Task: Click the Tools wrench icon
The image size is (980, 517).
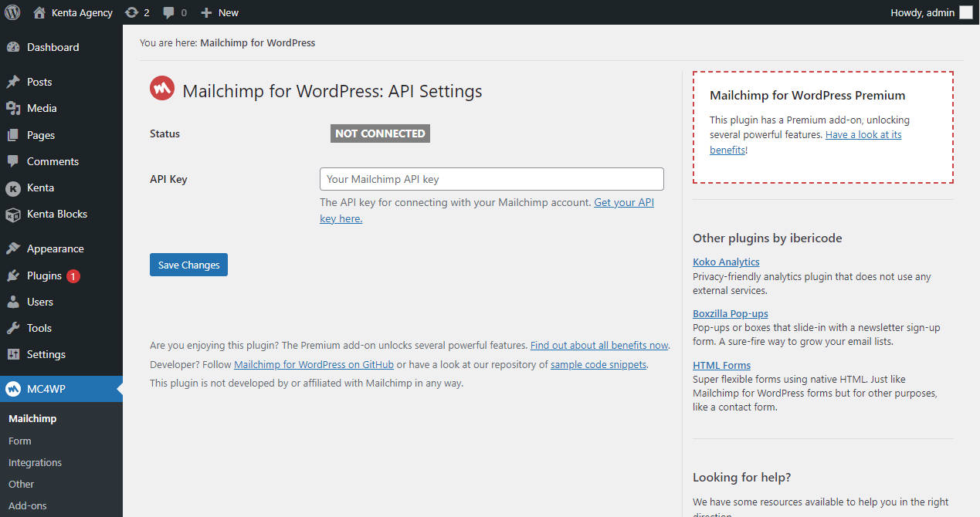Action: pos(13,328)
